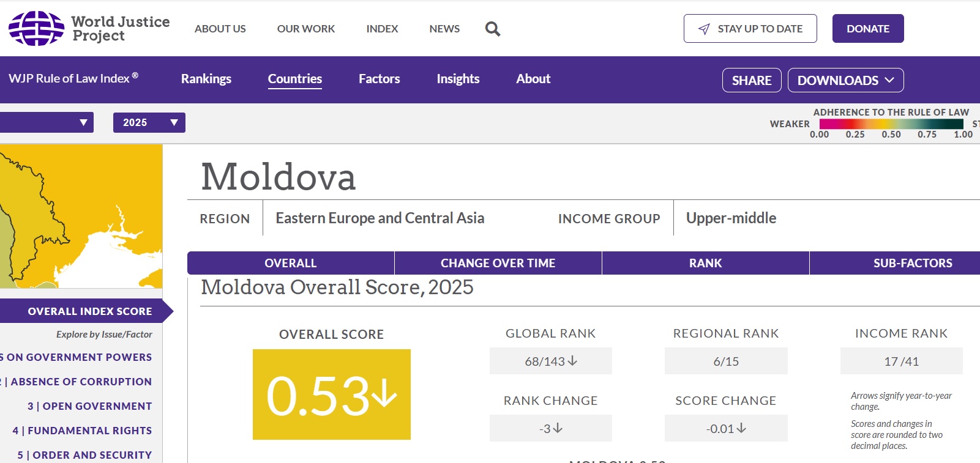Click the adherence to rule of law color scale

[891, 124]
